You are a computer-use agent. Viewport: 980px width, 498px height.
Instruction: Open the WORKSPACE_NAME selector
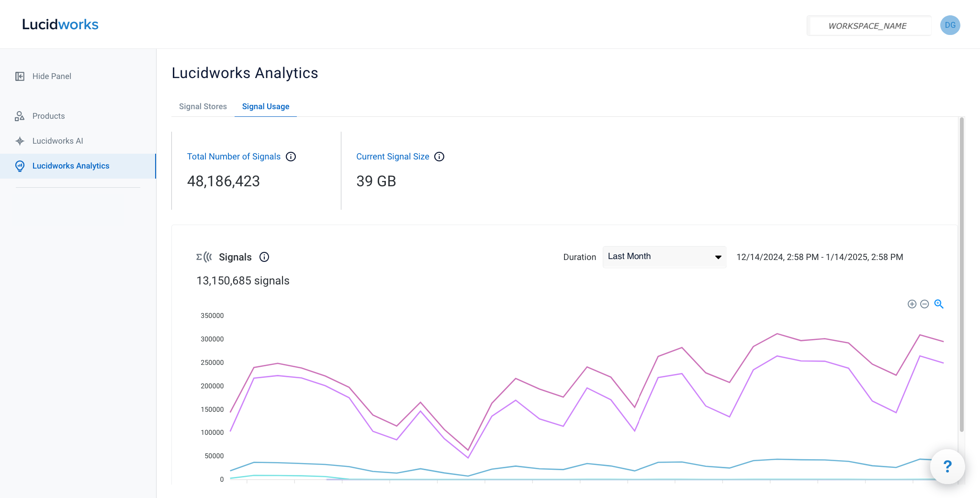[868, 26]
